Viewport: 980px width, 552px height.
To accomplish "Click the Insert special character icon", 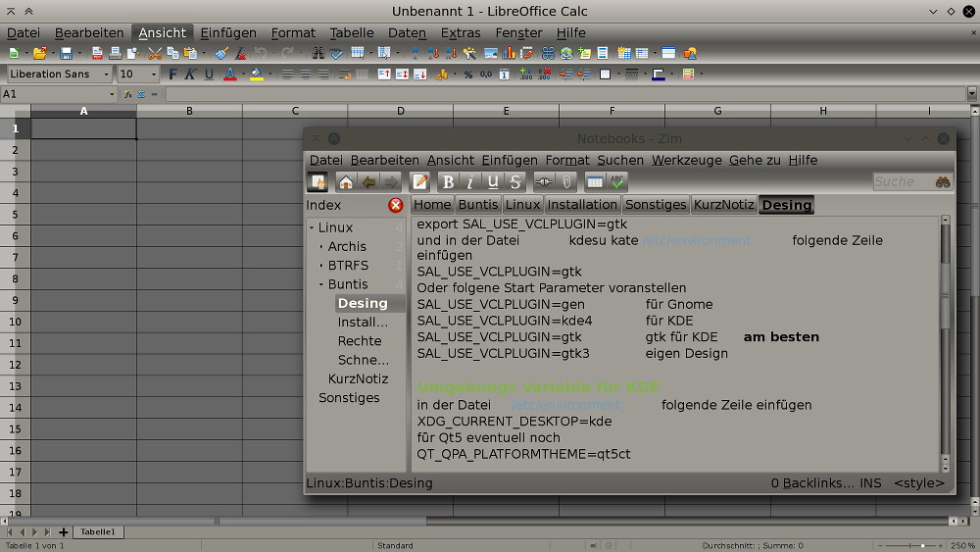I will (548, 53).
